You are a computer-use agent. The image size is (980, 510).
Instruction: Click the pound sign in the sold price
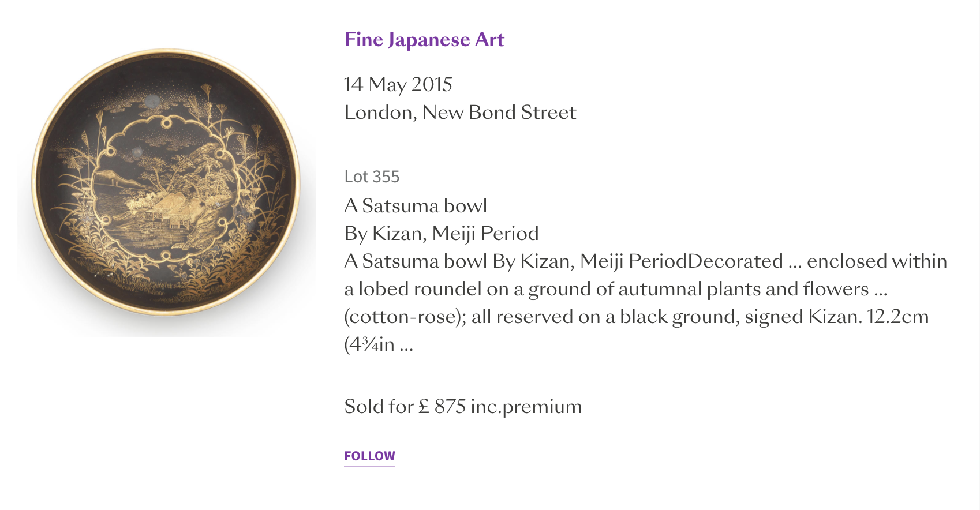tap(424, 407)
